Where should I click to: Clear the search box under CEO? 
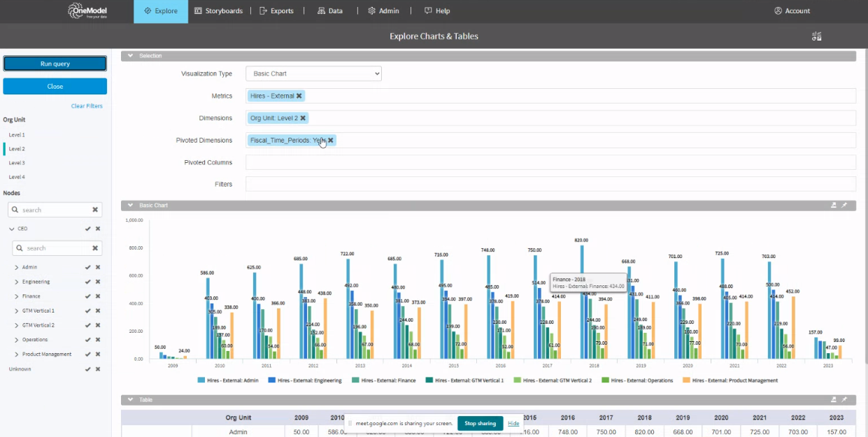pos(95,248)
